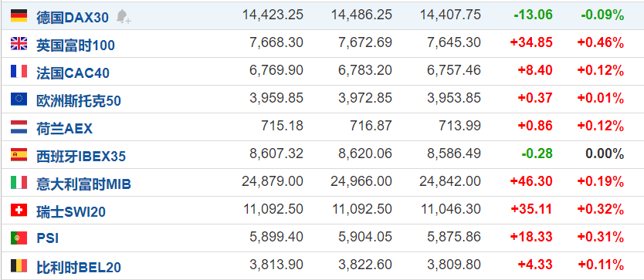The image size is (644, 280).
Task: Click the Swiss flag icon
Action: 19,211
